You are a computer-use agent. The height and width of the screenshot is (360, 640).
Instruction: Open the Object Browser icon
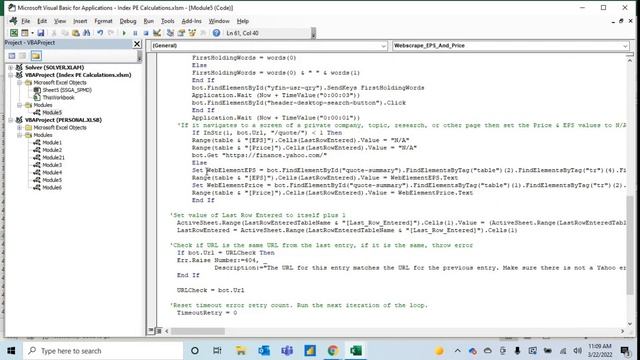[192, 33]
